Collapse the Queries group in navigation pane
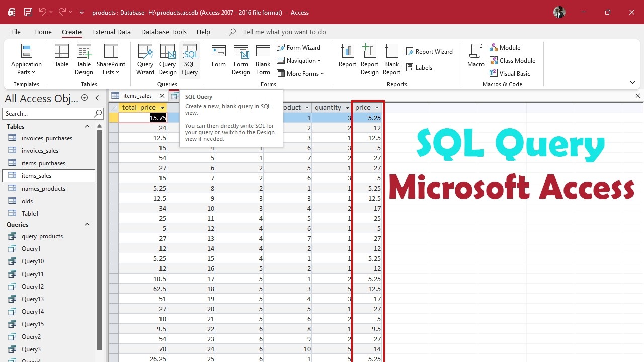This screenshot has width=644, height=362. pos(87,225)
